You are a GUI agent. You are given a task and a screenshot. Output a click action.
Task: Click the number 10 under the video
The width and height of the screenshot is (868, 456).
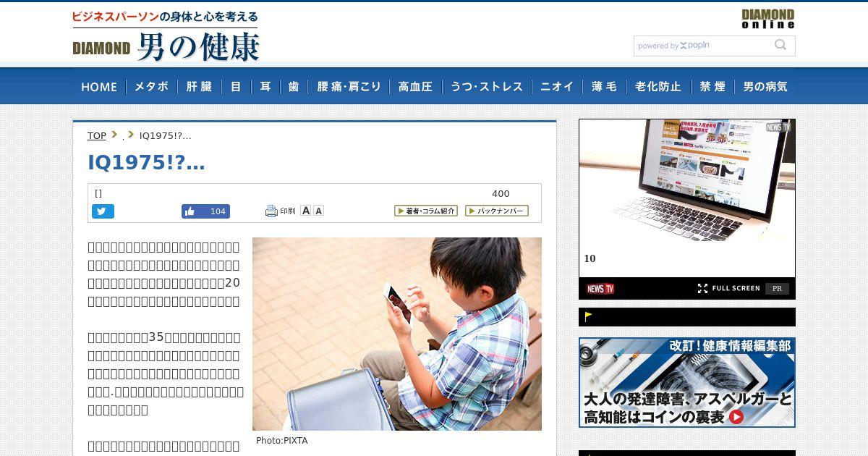coord(590,258)
